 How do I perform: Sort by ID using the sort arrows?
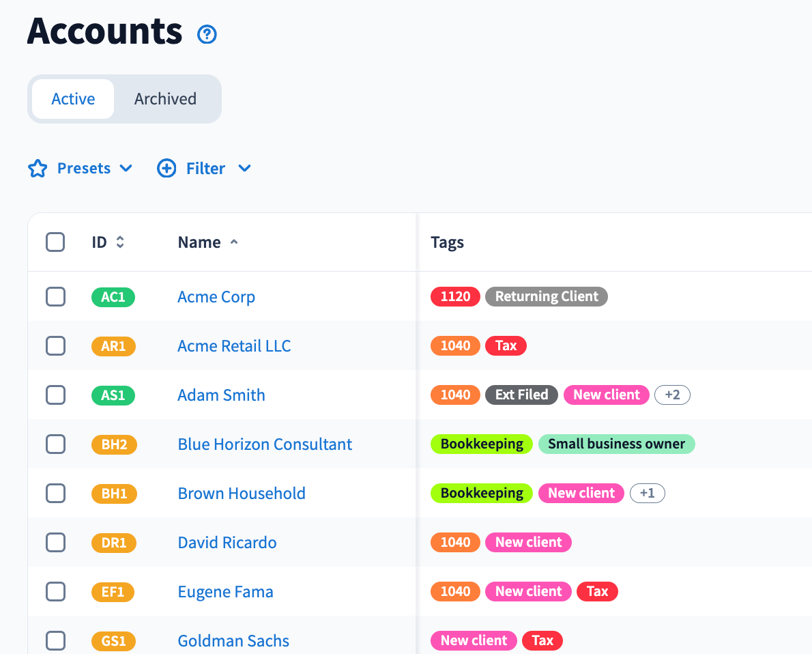tap(120, 242)
